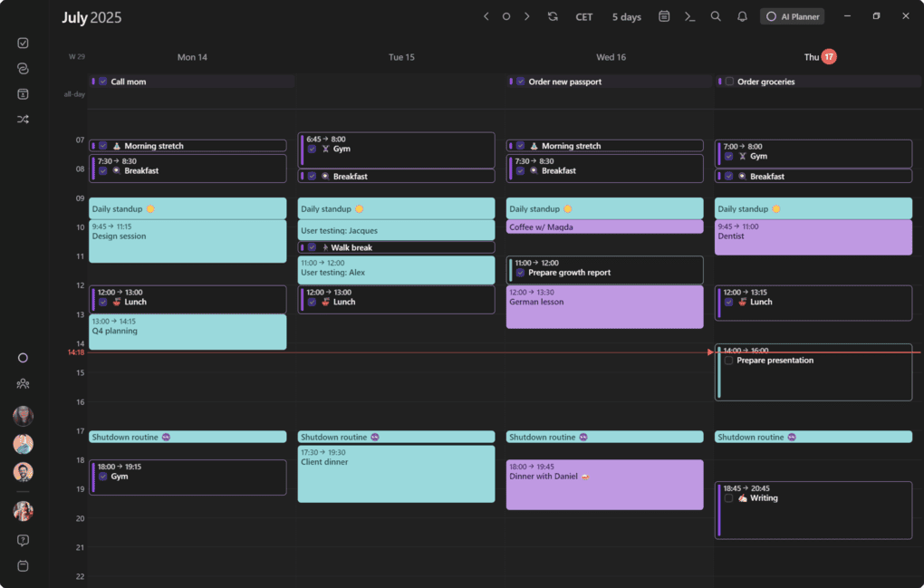Viewport: 924px width, 588px height.
Task: Tick the Writing task checkbox
Action: pyautogui.click(x=729, y=498)
